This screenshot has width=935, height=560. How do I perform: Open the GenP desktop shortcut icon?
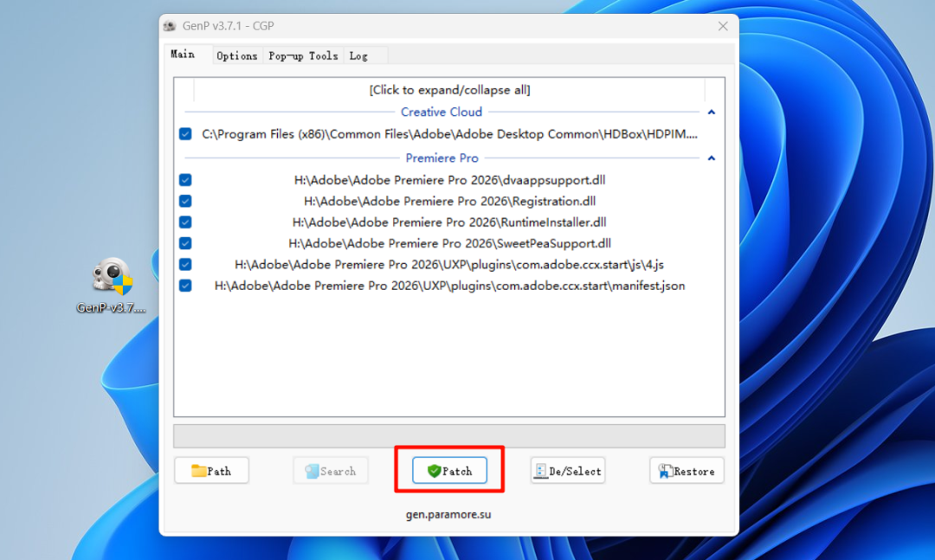click(112, 277)
